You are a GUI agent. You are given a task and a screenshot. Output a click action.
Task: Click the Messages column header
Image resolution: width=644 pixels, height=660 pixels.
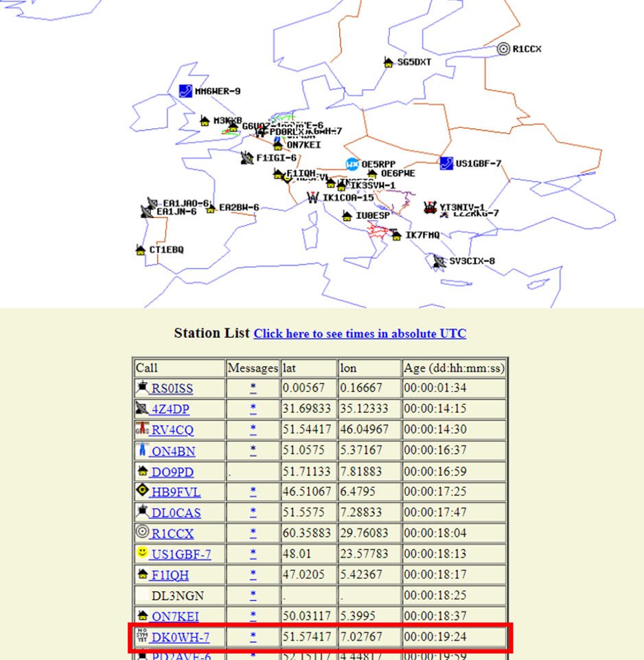253,368
